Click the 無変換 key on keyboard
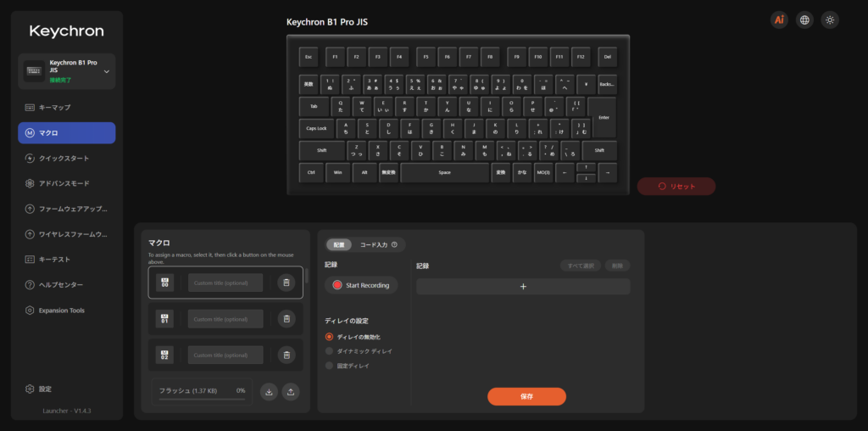Screen dimensions: 868x431 pos(388,172)
